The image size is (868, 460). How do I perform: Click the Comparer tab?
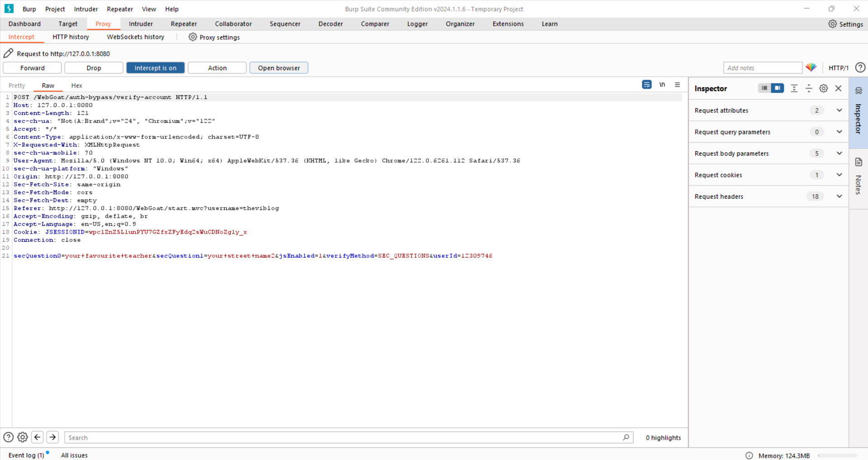tap(375, 24)
